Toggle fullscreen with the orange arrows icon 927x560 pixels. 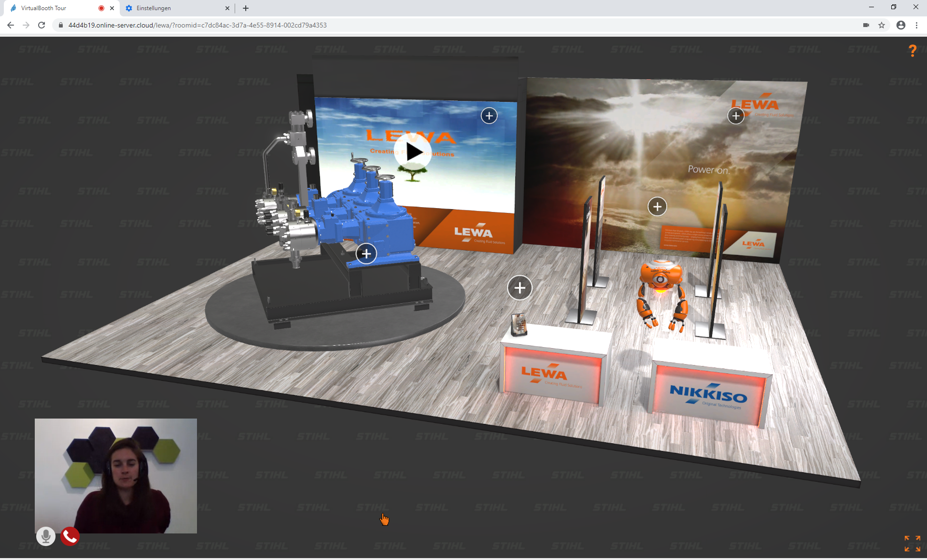[x=912, y=543]
